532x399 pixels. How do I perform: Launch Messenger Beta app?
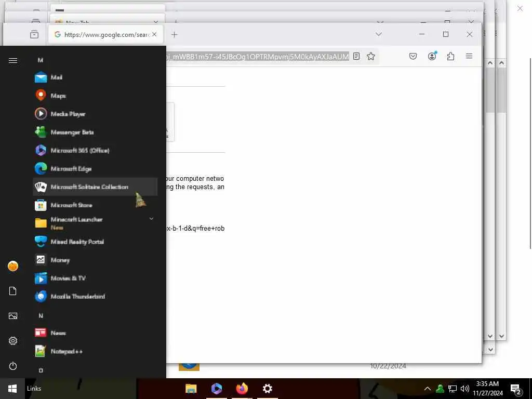click(x=95, y=132)
